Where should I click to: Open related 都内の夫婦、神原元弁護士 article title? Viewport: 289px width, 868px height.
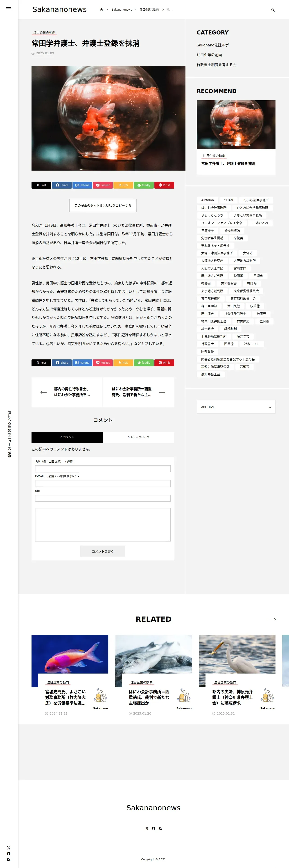pos(233,697)
